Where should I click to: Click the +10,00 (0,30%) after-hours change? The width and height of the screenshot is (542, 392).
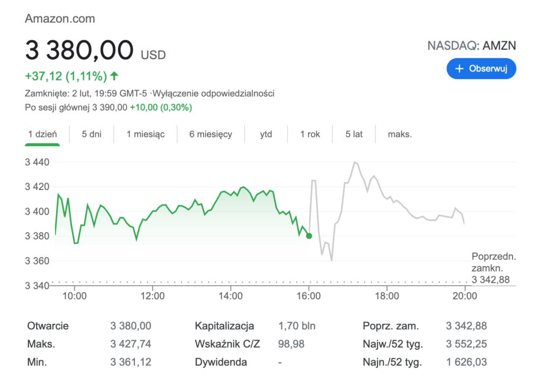(161, 107)
